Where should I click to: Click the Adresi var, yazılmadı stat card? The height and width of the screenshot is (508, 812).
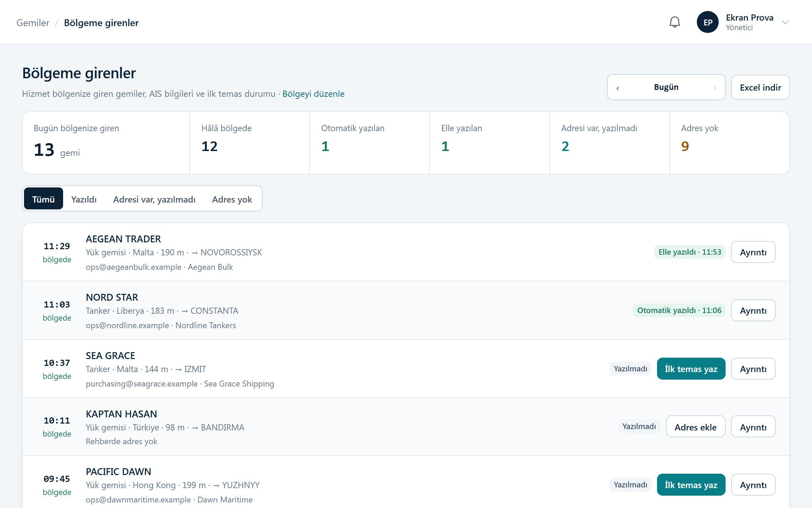coord(610,143)
